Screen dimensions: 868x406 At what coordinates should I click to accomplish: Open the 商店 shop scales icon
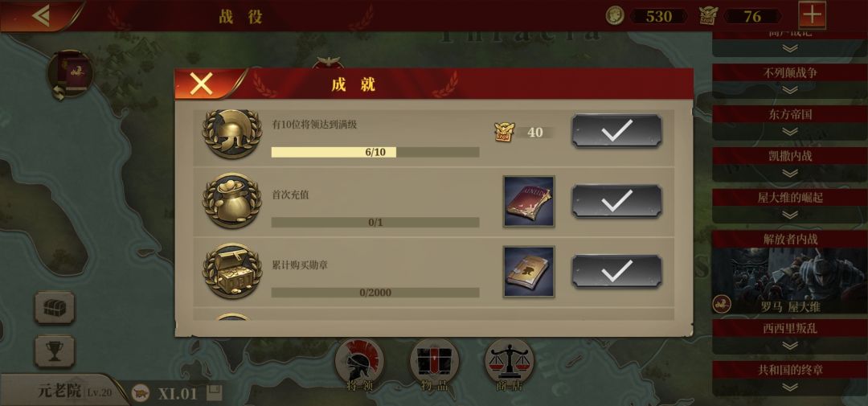510,366
